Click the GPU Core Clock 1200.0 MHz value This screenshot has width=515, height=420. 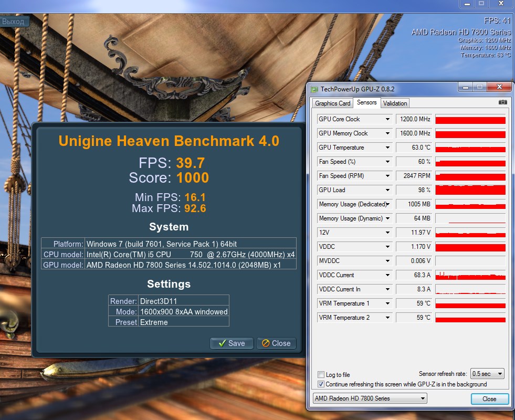415,119
